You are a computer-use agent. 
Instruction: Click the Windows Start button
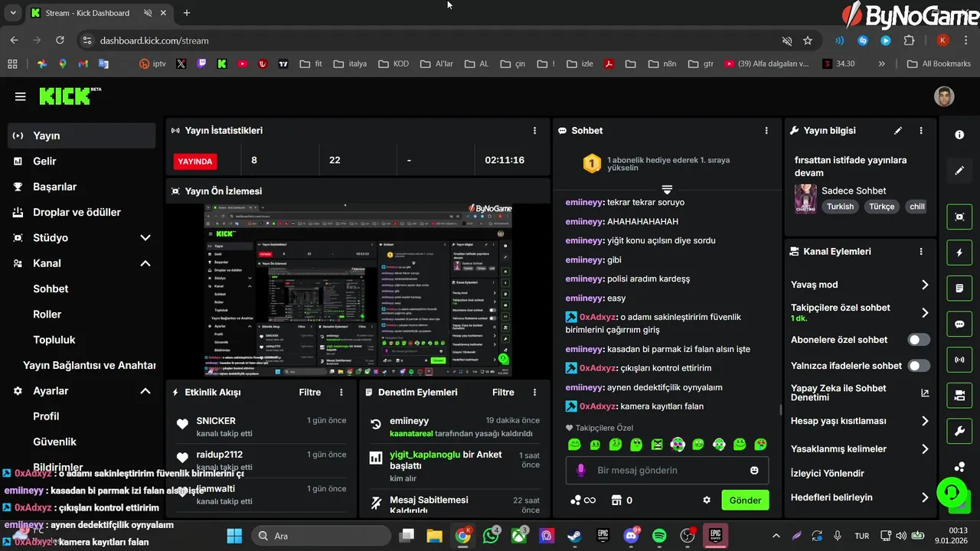[x=234, y=536]
